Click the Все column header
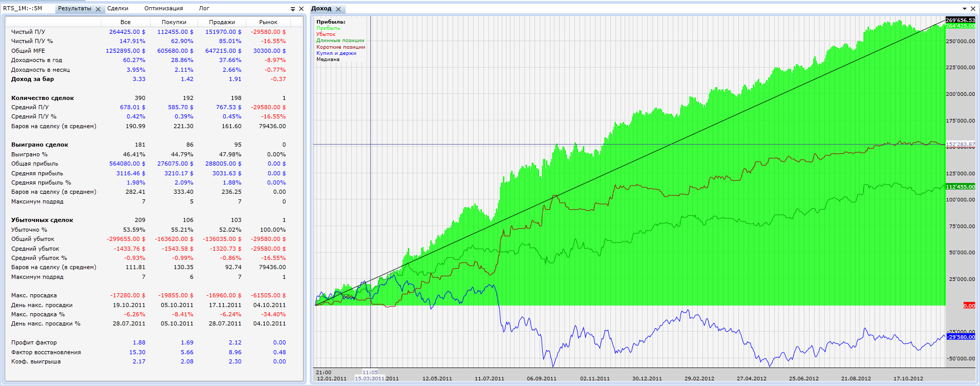Screen dimensions: 980x386 pyautogui.click(x=125, y=22)
